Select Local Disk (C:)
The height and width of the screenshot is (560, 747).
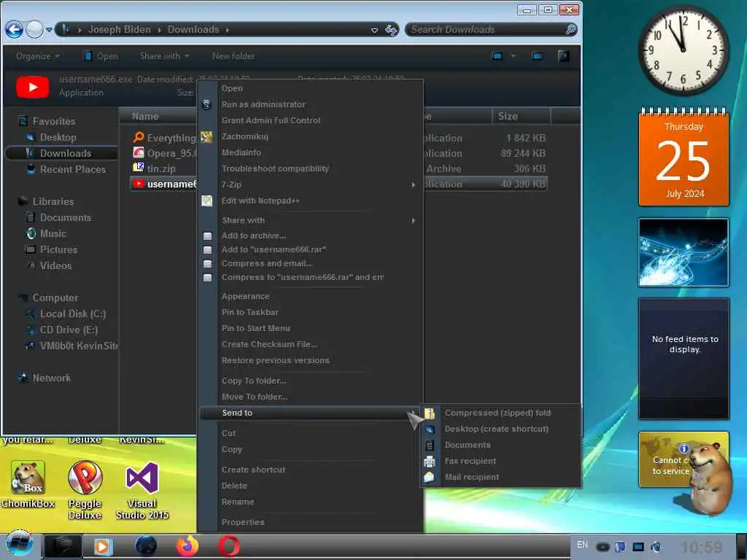coord(72,314)
